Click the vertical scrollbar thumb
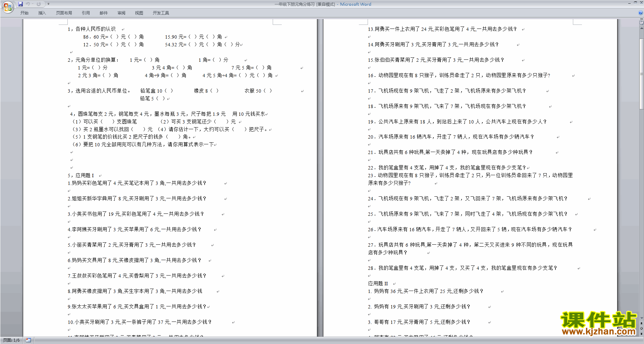The height and width of the screenshot is (344, 644). tap(642, 74)
